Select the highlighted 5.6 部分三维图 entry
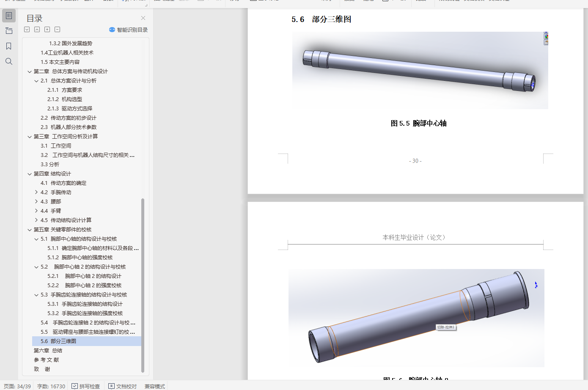This screenshot has height=390, width=588. pyautogui.click(x=87, y=341)
